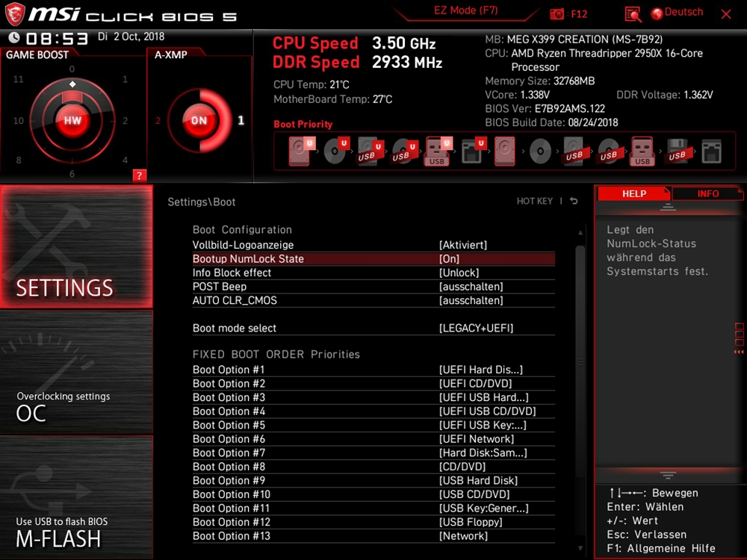Click the clock icon beside the time
The image size is (747, 560).
click(x=13, y=37)
